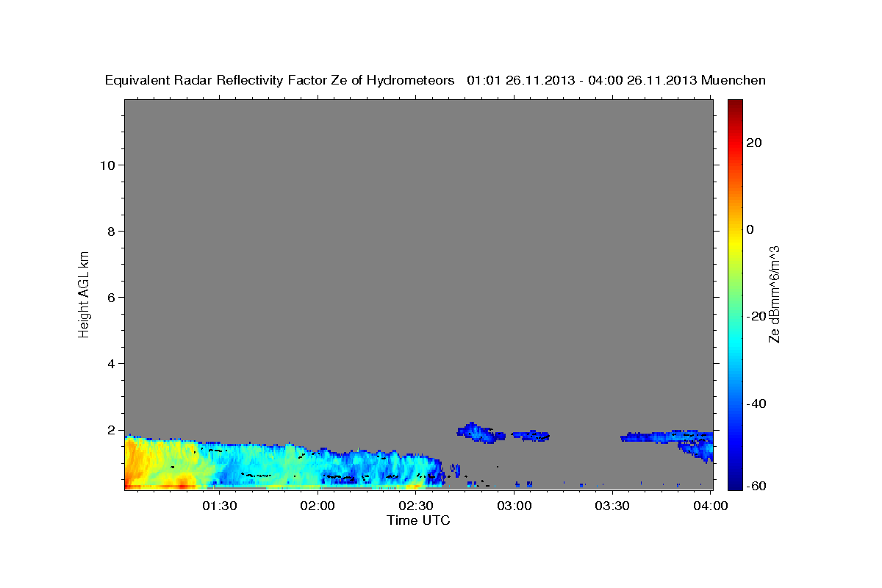Viewport: 882px width, 588px height.
Task: Click the 04:00 time tick label
Action: 711,506
